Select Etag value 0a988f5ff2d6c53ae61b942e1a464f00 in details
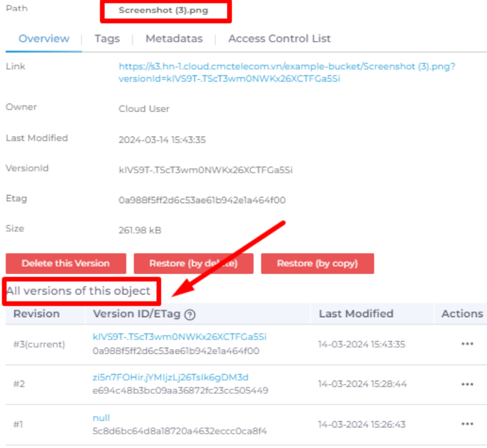Screen dimensions: 487x448 click(x=202, y=200)
